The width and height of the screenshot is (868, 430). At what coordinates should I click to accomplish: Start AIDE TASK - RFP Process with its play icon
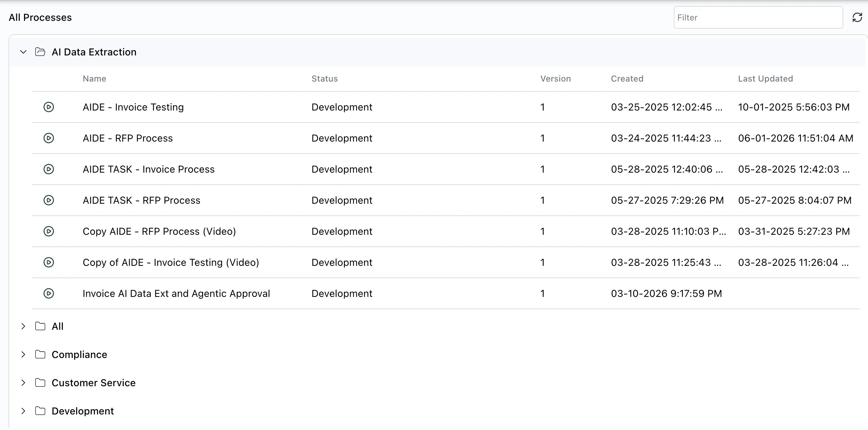click(49, 200)
